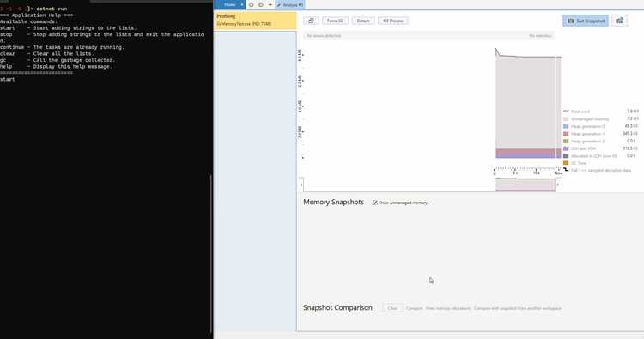Switch to the Analysis #1 tab
The width and height of the screenshot is (644, 339).
(290, 5)
